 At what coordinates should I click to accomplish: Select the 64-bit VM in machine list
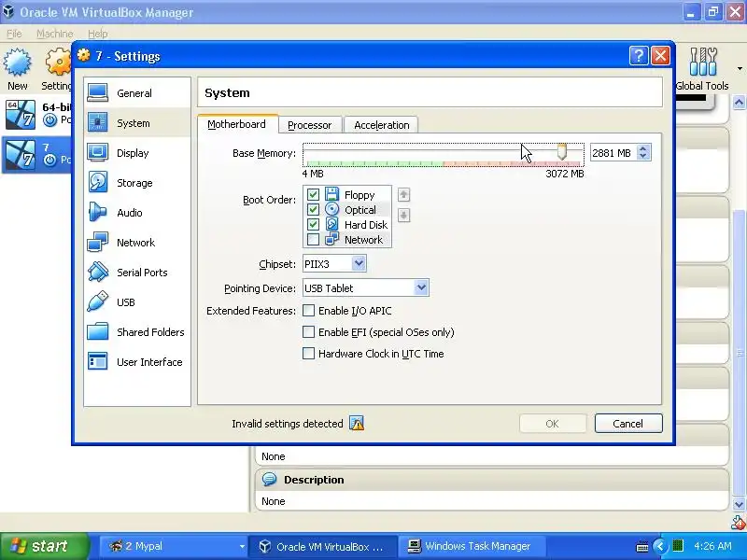pyautogui.click(x=36, y=114)
